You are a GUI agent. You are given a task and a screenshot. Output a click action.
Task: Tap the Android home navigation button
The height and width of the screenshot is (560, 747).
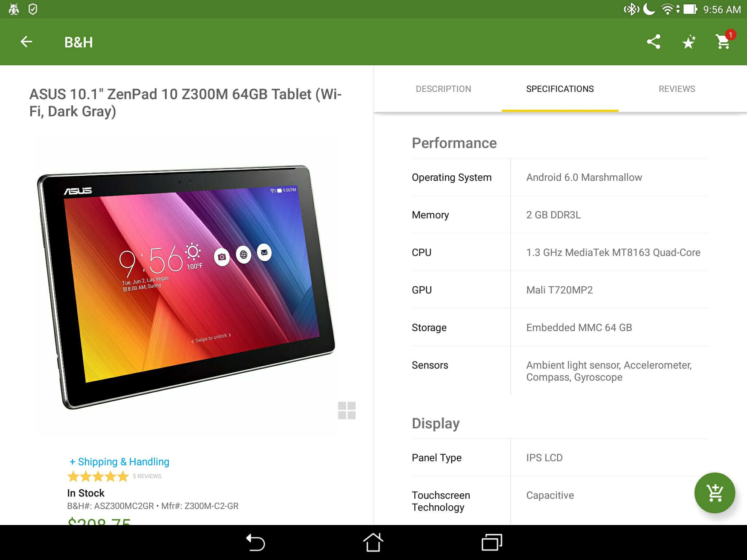373,542
